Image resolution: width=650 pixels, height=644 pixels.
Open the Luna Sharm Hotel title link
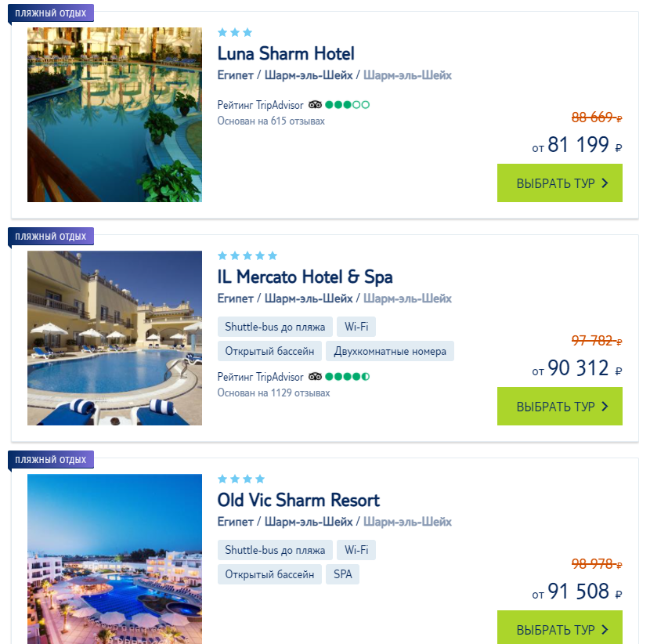pos(286,53)
